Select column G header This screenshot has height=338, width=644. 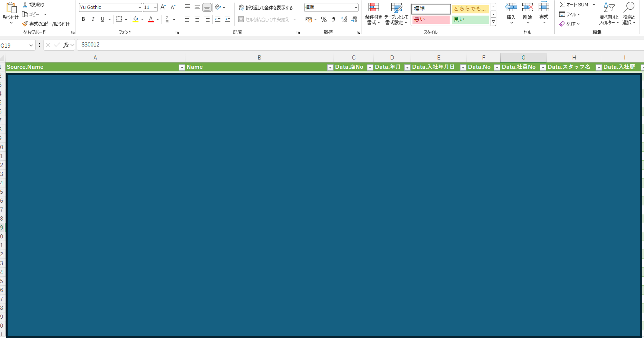[x=523, y=57]
